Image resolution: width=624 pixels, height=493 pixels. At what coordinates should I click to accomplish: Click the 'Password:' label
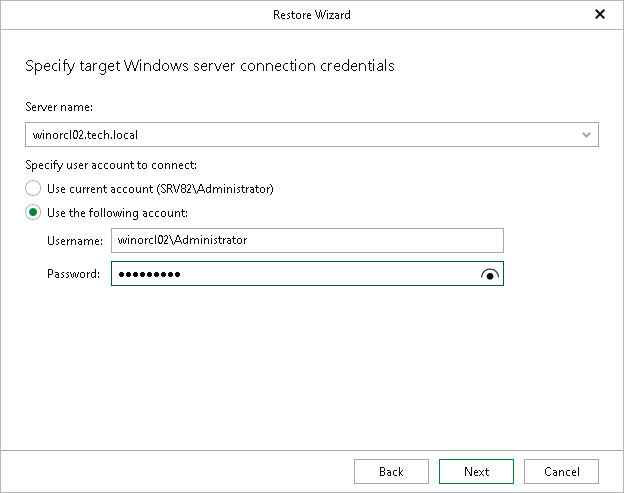pyautogui.click(x=73, y=274)
